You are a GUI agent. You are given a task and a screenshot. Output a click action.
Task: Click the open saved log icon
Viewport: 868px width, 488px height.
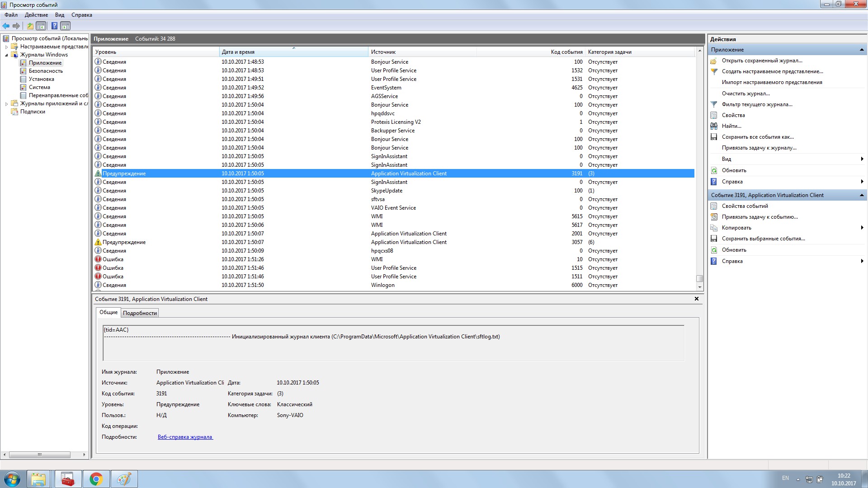[x=714, y=61]
